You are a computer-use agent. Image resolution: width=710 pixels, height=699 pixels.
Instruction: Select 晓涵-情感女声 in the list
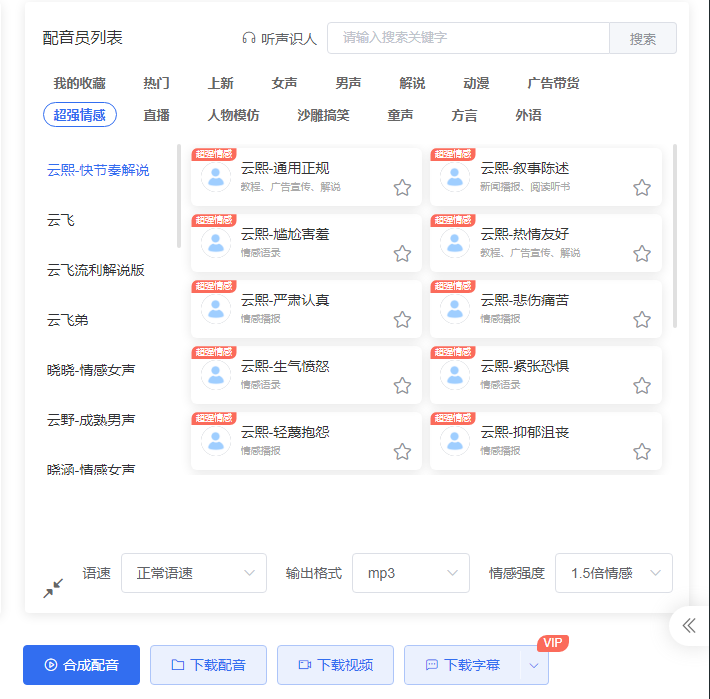pos(91,469)
